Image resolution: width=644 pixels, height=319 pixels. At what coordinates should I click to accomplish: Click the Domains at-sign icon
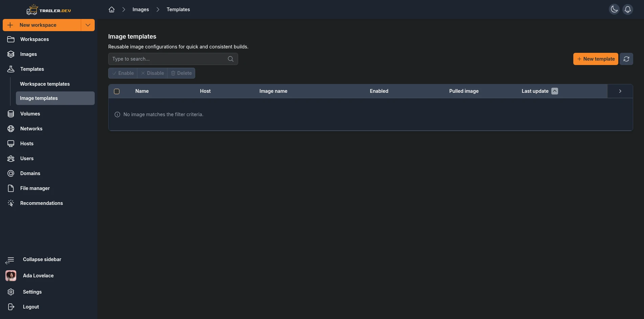tap(11, 173)
